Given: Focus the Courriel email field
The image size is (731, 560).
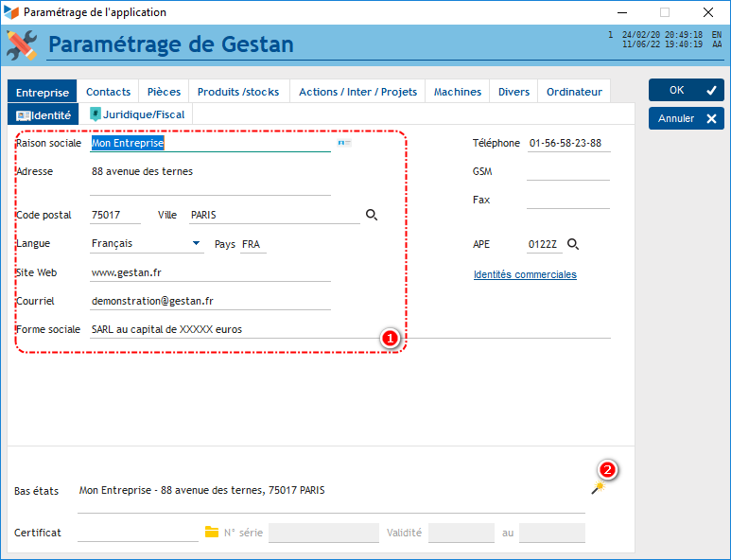Looking at the screenshot, I should 209,301.
